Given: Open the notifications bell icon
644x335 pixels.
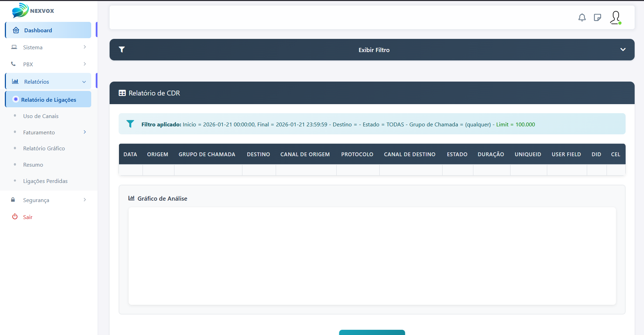Looking at the screenshot, I should [x=582, y=17].
